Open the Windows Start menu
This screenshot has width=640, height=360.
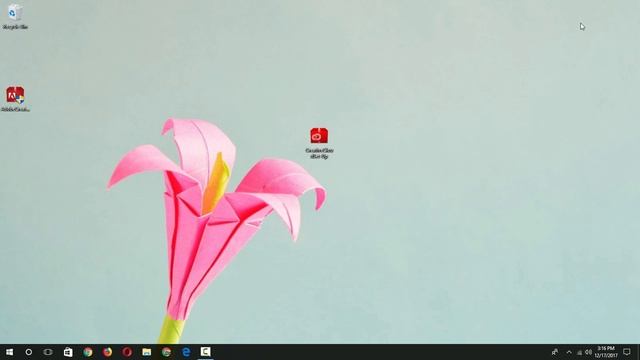(x=9, y=352)
